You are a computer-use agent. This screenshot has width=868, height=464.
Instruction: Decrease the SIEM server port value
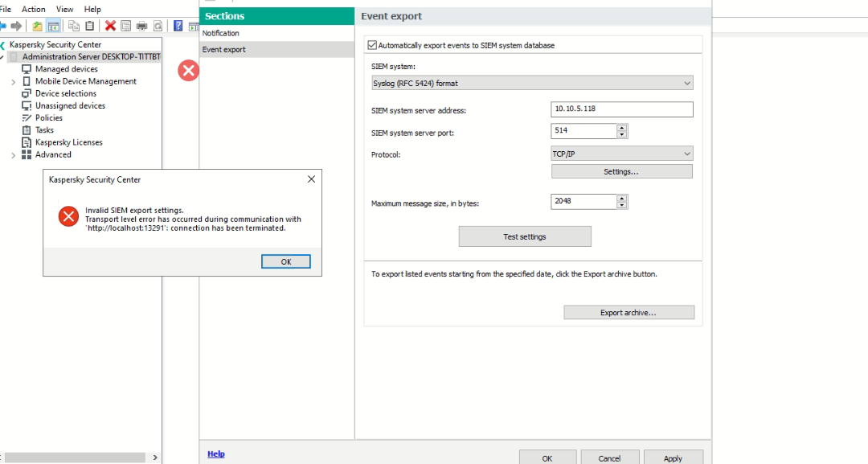pos(621,134)
